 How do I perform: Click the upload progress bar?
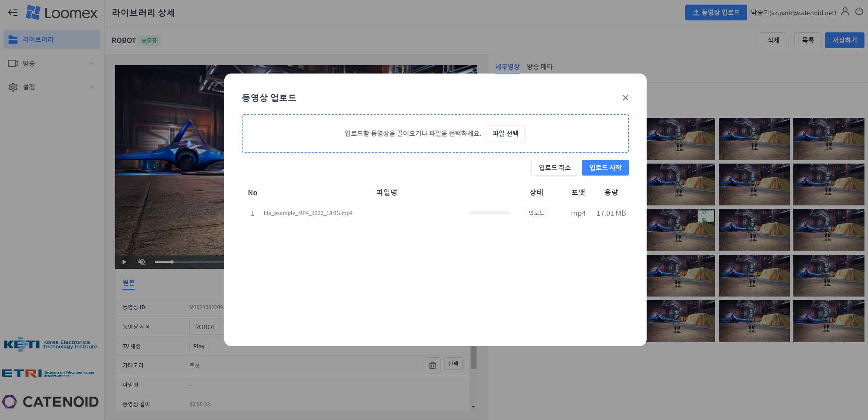(489, 213)
